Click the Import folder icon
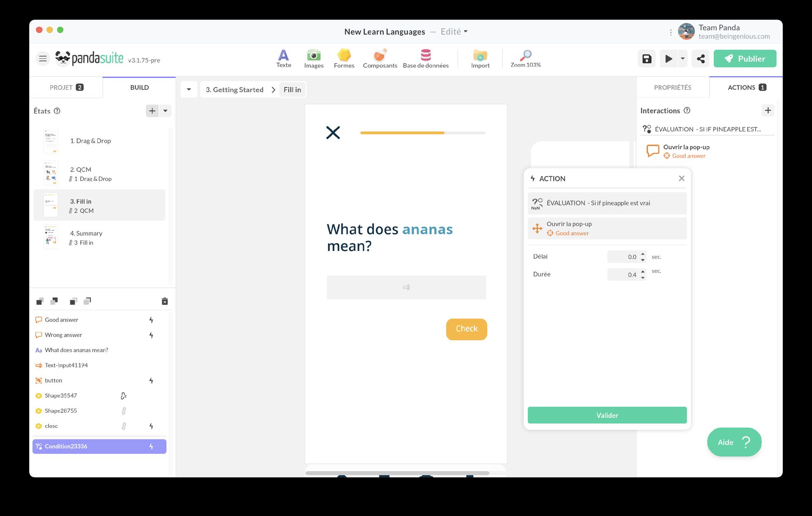The image size is (812, 516). pos(480,56)
